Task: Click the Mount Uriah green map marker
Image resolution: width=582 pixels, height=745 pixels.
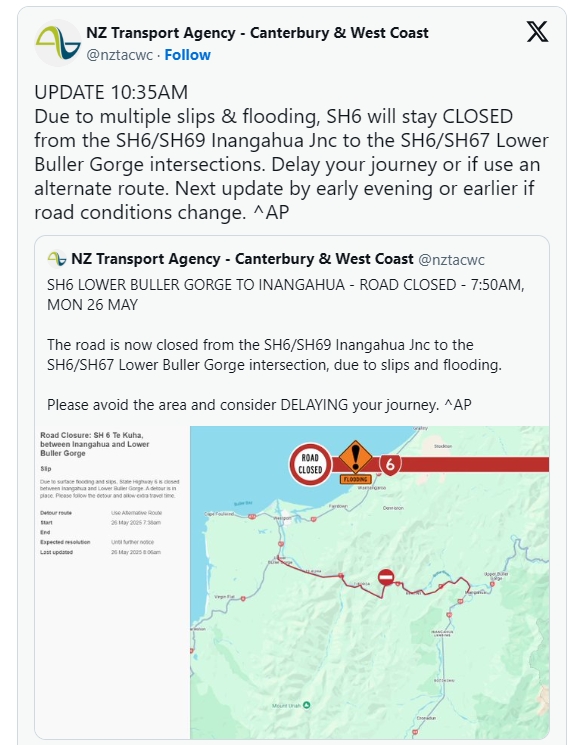Action: [x=306, y=705]
